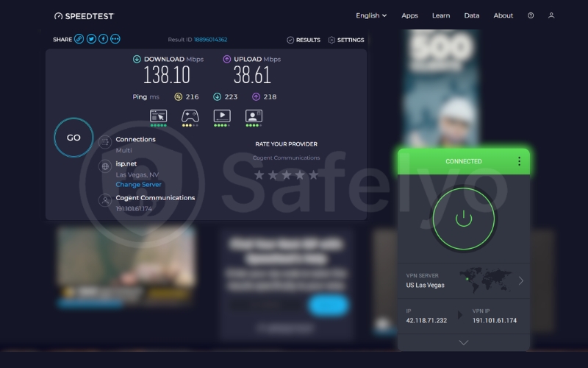Viewport: 588px width, 368px height.
Task: Click the isp.net server name
Action: [126, 163]
